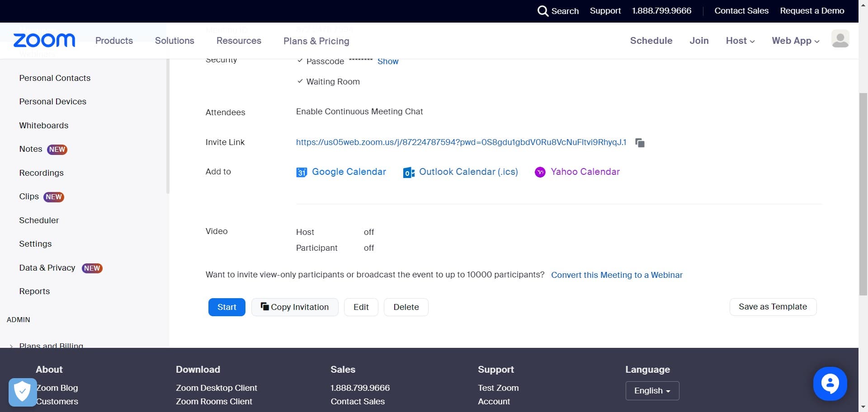This screenshot has width=868, height=412.
Task: Start the meeting
Action: click(x=226, y=307)
